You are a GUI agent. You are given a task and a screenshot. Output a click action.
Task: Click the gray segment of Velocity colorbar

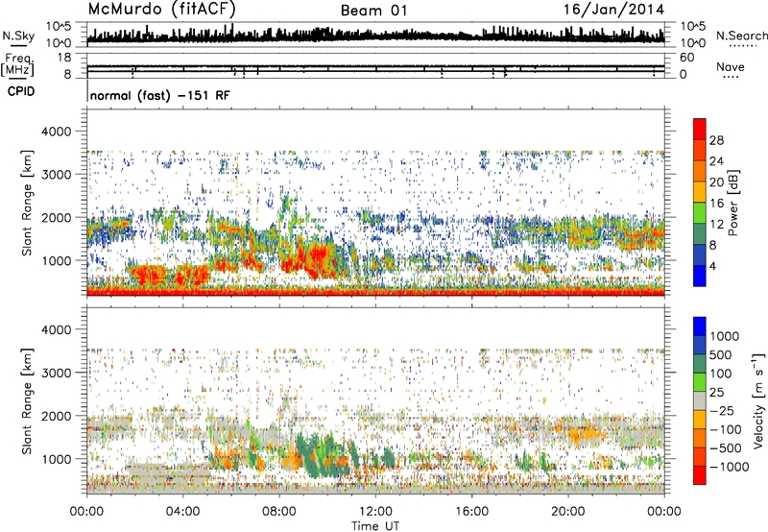point(700,400)
